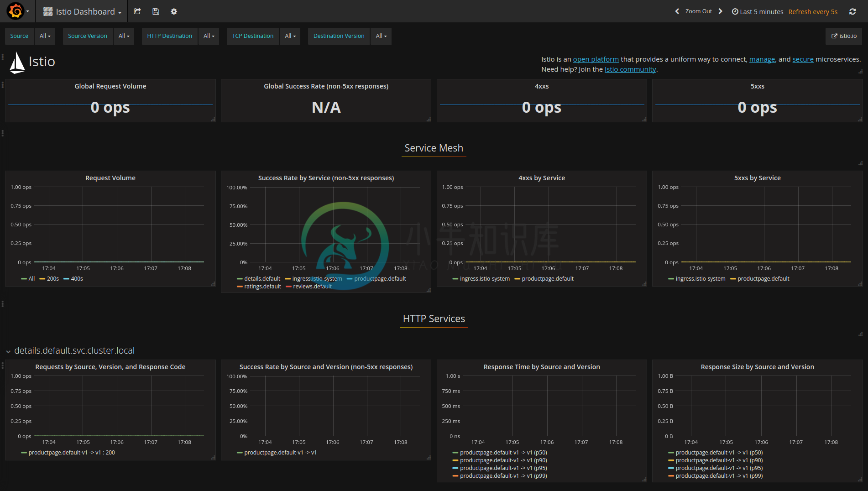Toggle ingress.istio-system in 4xxs by Service legend

coord(485,279)
